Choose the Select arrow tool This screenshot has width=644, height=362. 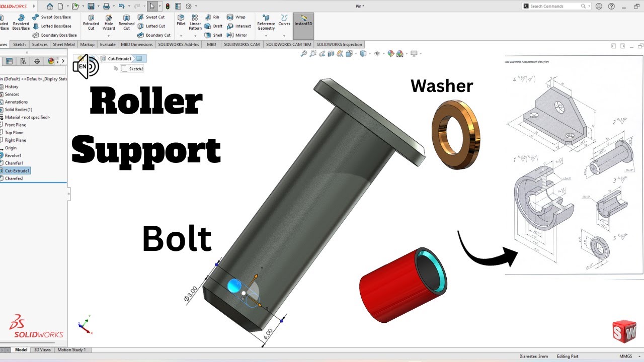pyautogui.click(x=152, y=7)
